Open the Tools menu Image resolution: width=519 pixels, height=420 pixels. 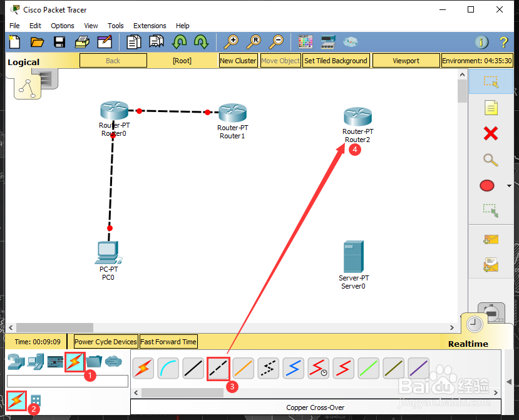tap(116, 26)
